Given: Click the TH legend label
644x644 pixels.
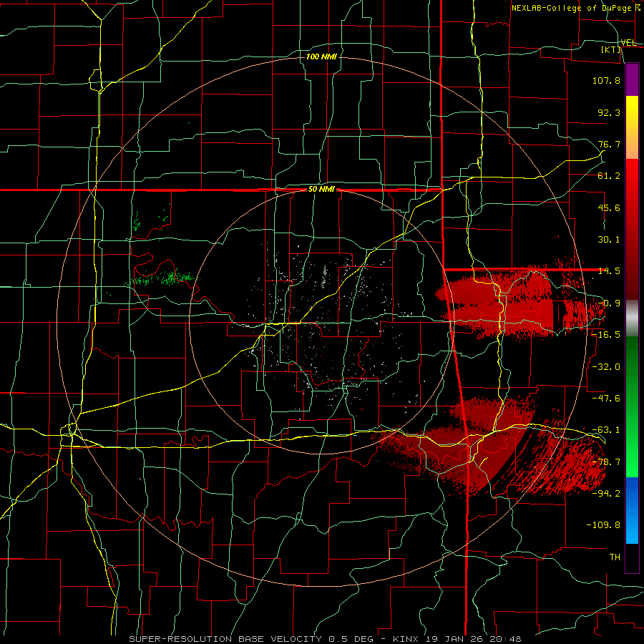Looking at the screenshot, I should [615, 557].
